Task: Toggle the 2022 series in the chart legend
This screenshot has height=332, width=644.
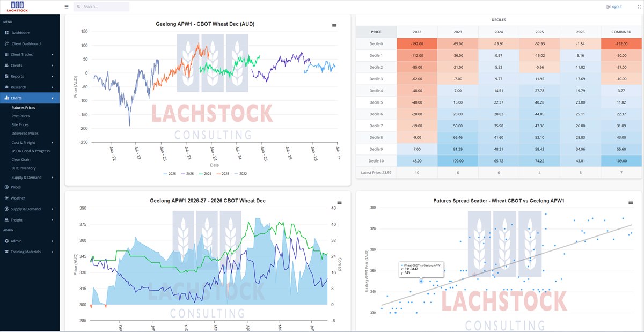Action: click(240, 174)
